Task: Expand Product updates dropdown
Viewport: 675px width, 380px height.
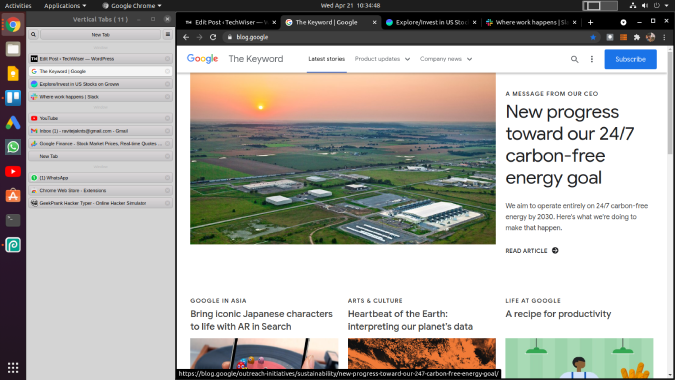Action: 382,59
